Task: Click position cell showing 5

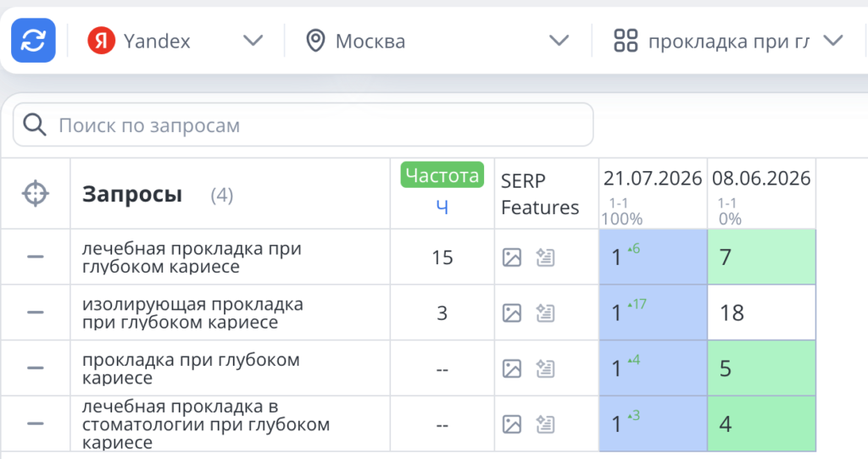Action: [x=762, y=368]
